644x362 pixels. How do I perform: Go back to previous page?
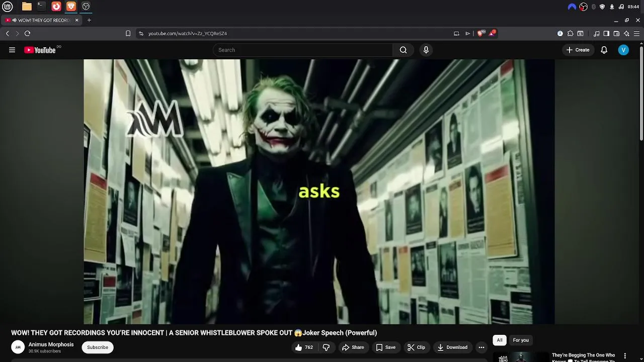click(8, 33)
